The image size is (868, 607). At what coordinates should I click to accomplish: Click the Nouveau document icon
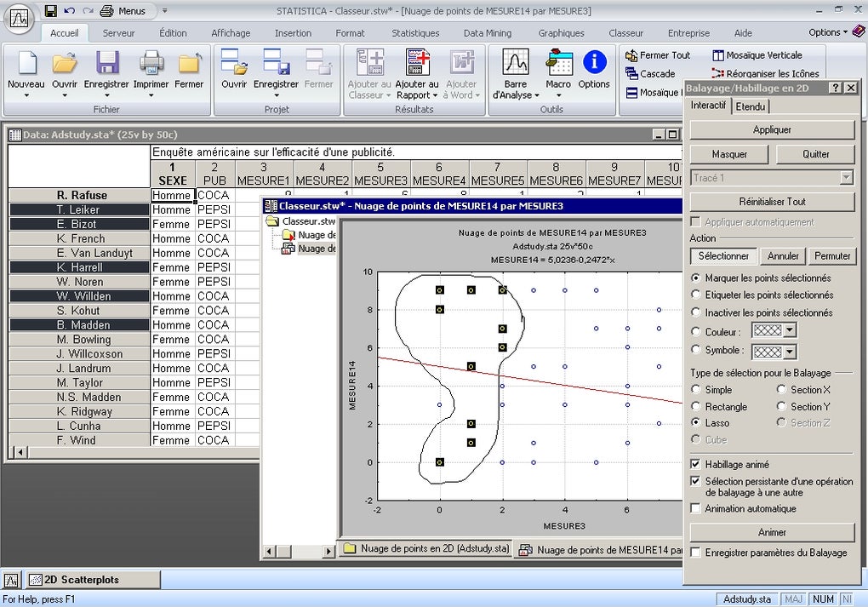point(26,64)
